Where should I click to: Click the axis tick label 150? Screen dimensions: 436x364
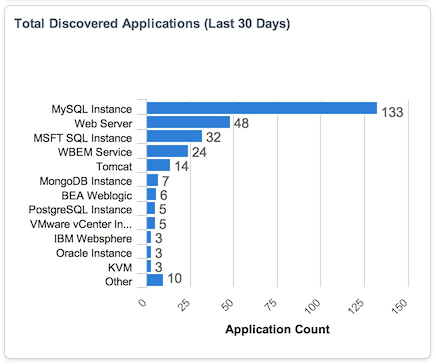399,306
